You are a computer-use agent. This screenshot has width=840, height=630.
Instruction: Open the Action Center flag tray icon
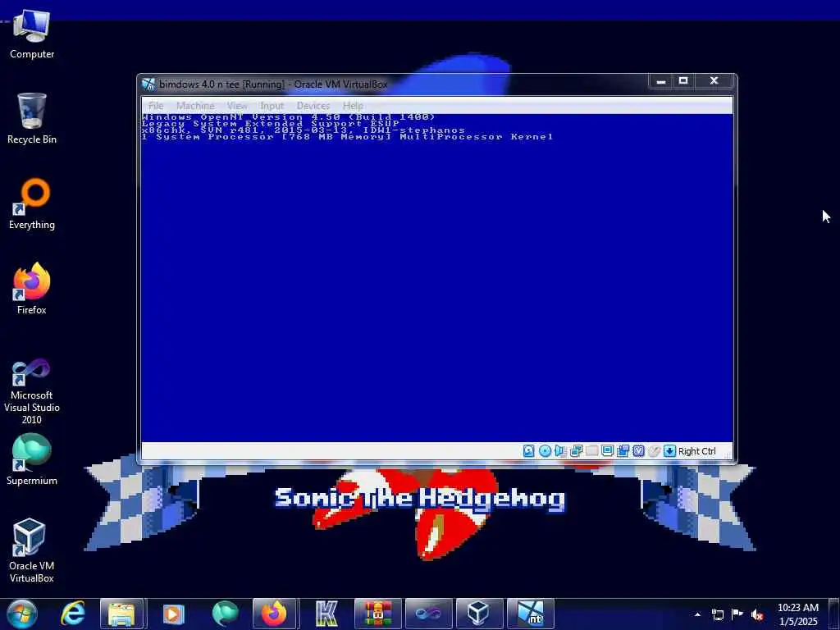click(x=737, y=614)
